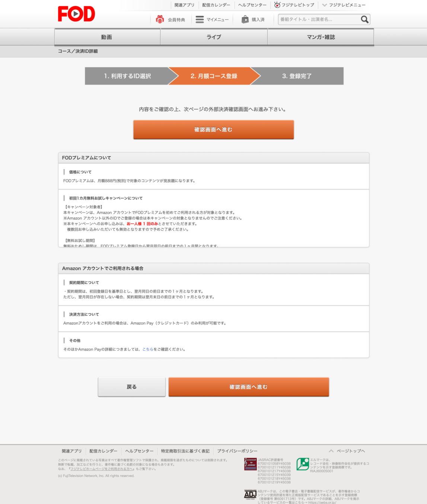
Task: Follow the こちら Amazon Pay link
Action: pyautogui.click(x=148, y=349)
